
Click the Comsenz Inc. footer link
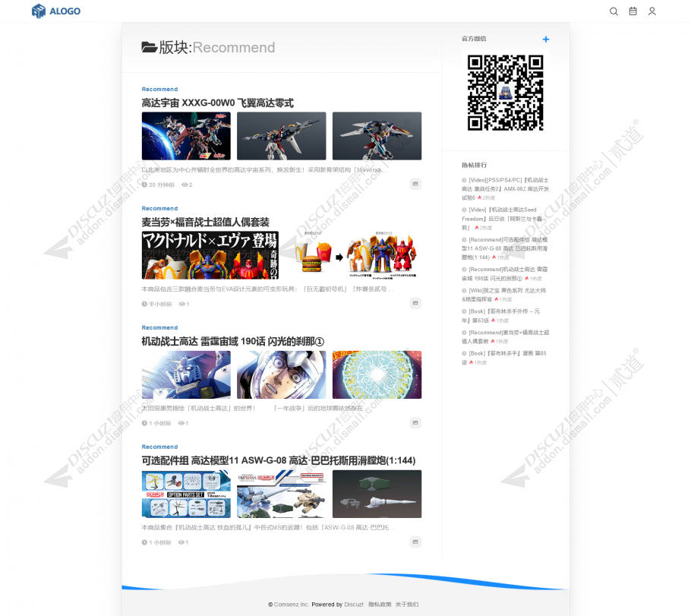pyautogui.click(x=292, y=605)
